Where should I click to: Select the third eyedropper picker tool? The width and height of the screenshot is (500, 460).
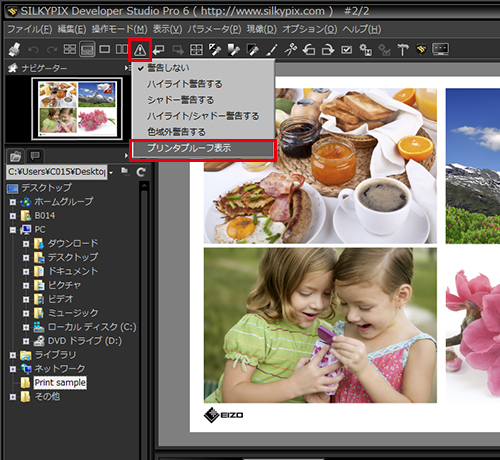252,50
